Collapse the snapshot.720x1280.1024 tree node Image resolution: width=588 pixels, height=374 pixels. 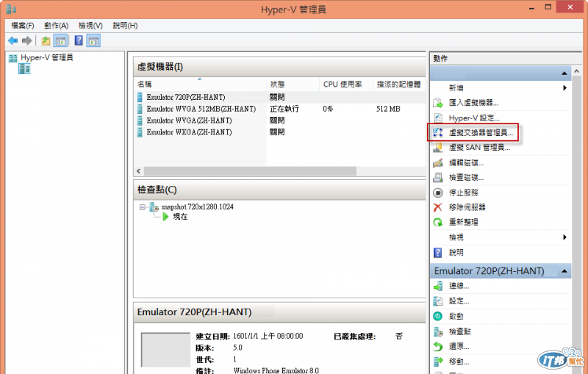coord(142,207)
